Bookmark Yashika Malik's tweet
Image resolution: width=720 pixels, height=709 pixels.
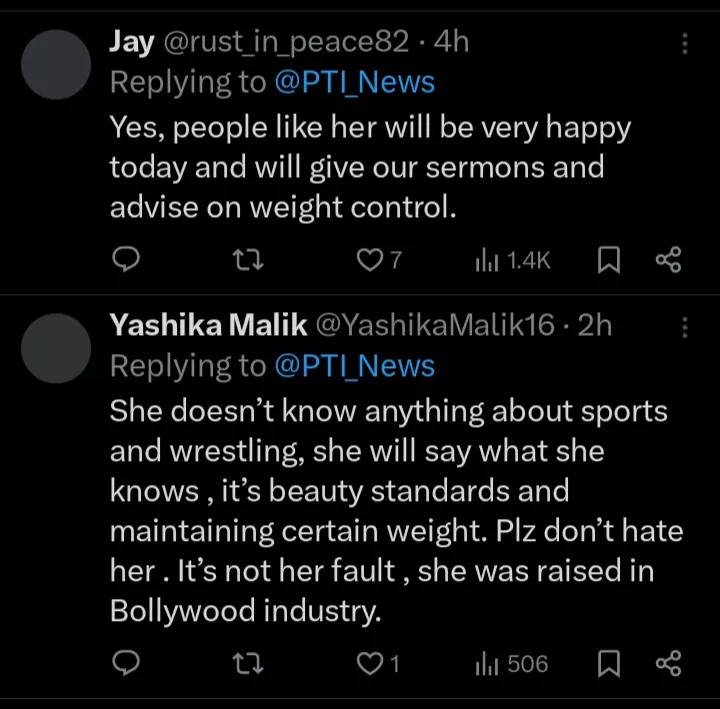coord(609,663)
